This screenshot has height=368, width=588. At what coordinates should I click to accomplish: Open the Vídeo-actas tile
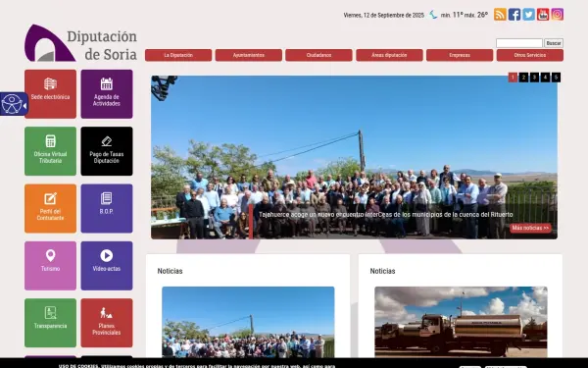tap(107, 266)
